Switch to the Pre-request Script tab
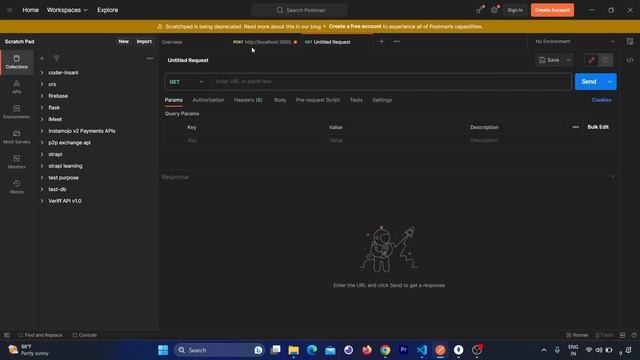Viewport: 640px width, 360px height. click(318, 100)
